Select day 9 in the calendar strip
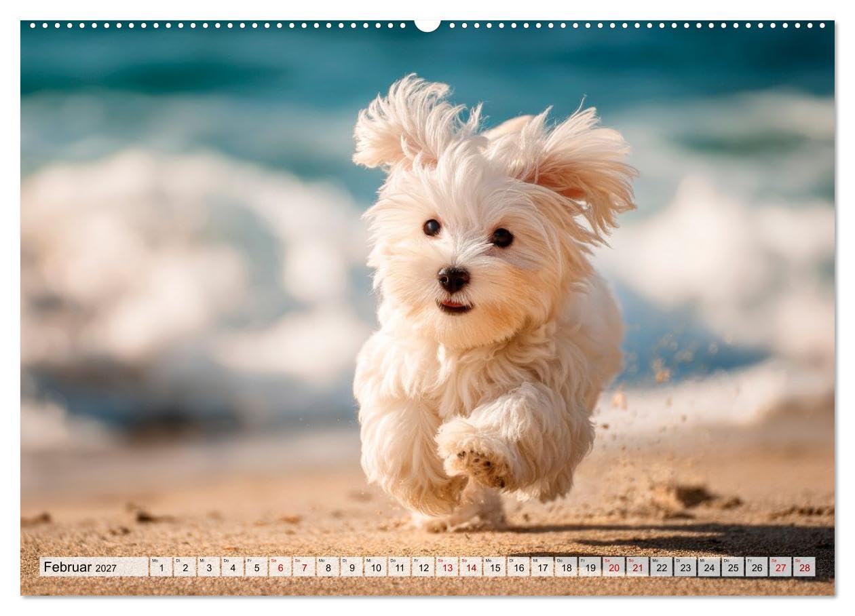 (351, 567)
